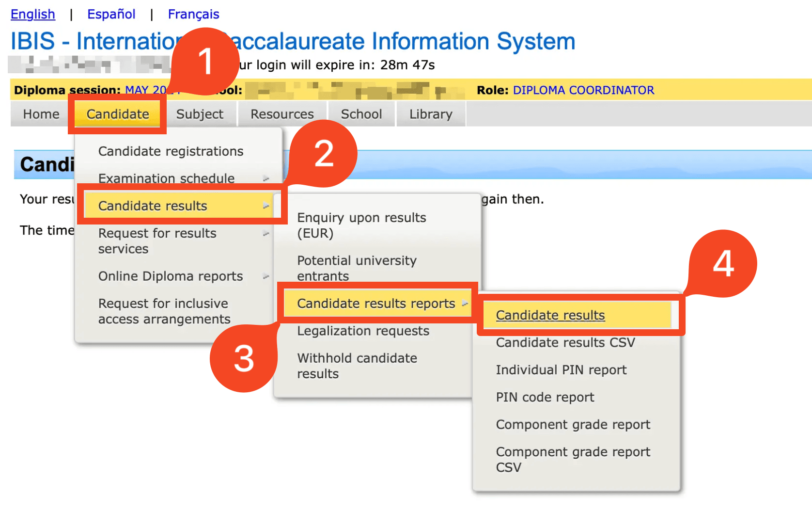This screenshot has height=513, width=812.
Task: Expand arrow beside Candidate results menu item
Action: [266, 206]
